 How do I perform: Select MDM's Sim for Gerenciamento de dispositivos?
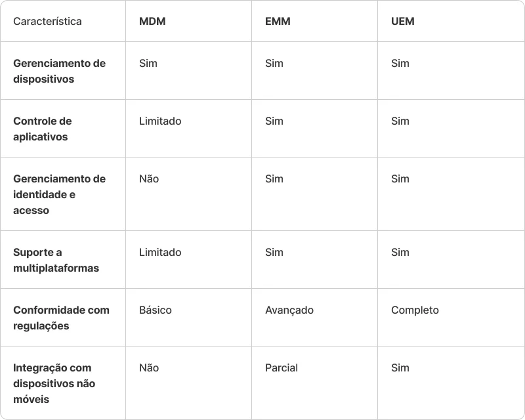[x=148, y=63]
